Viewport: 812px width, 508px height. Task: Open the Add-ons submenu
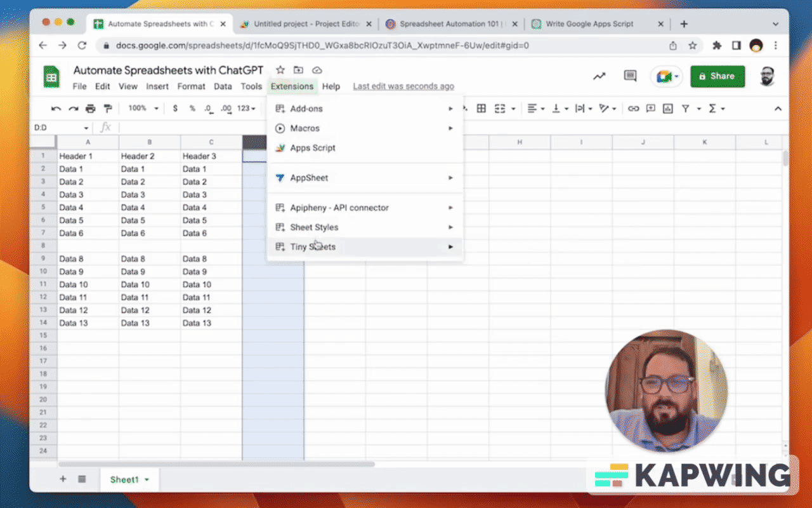click(365, 109)
